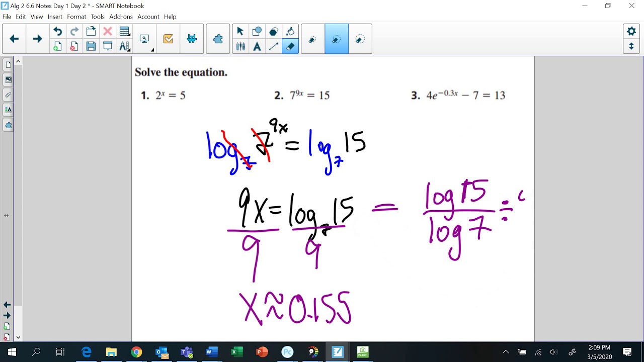Go to previous page with toolbar back arrow
The width and height of the screenshot is (644, 362).
coord(14,39)
